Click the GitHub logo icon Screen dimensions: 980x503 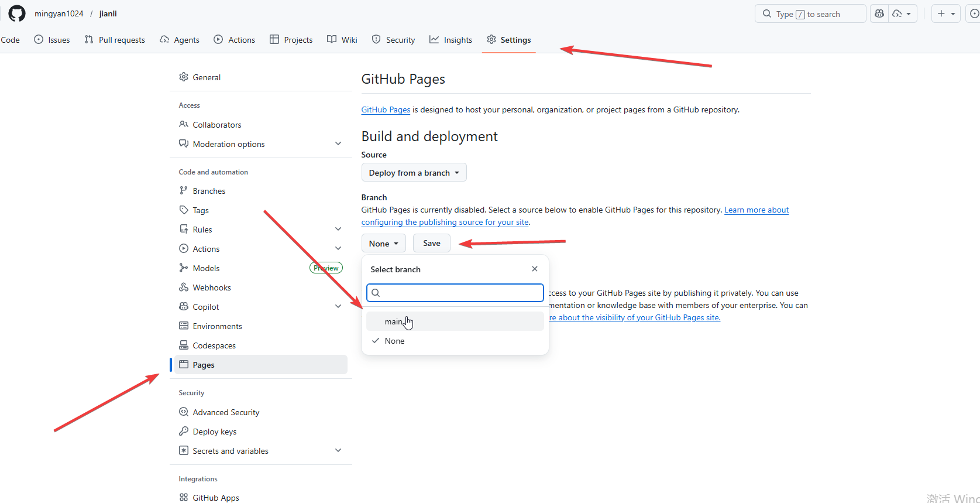pos(17,13)
